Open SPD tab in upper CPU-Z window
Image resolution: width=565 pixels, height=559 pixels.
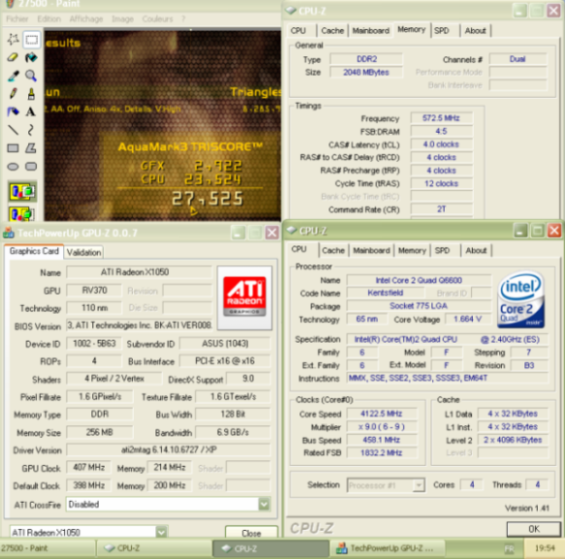(x=441, y=31)
